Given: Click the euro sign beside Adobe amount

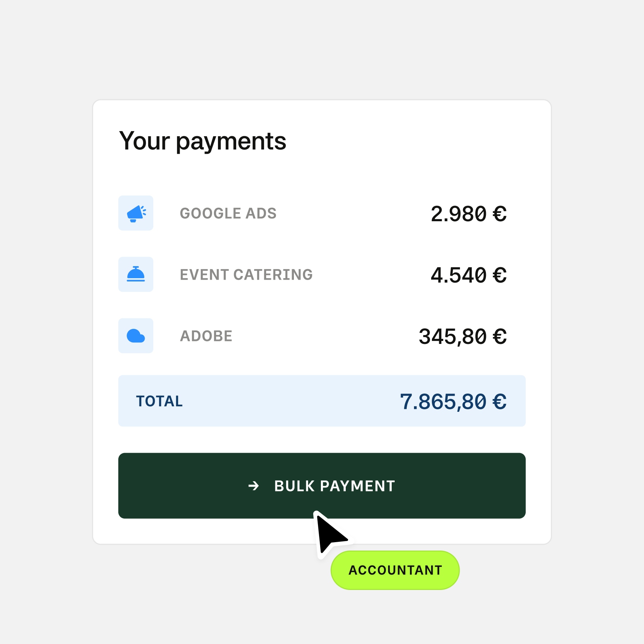Looking at the screenshot, I should click(x=499, y=337).
